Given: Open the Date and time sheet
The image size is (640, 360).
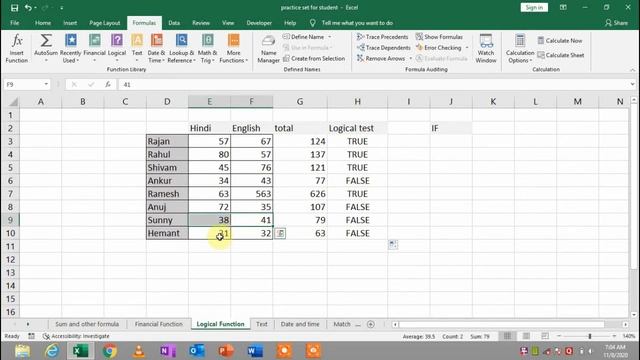Looking at the screenshot, I should pos(300,324).
